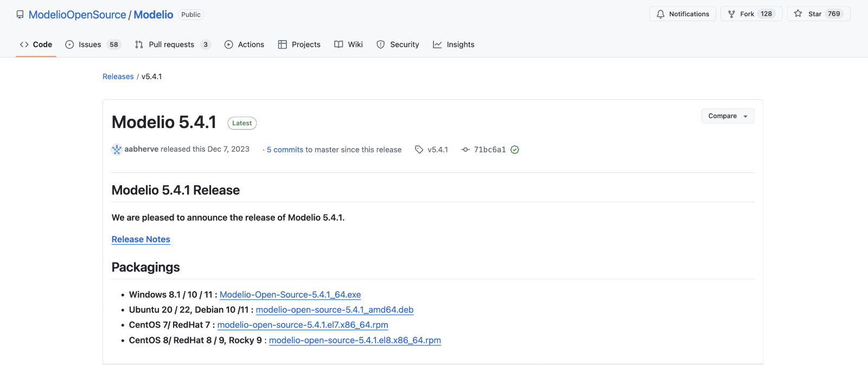Viewport: 868px width, 365px height.
Task: Click the green commit status checkmark icon
Action: tap(515, 150)
